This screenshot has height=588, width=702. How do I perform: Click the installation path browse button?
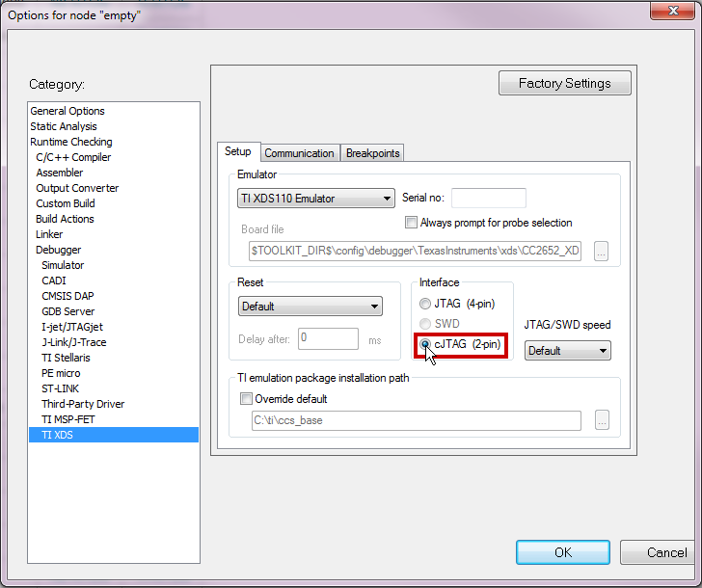[x=602, y=420]
